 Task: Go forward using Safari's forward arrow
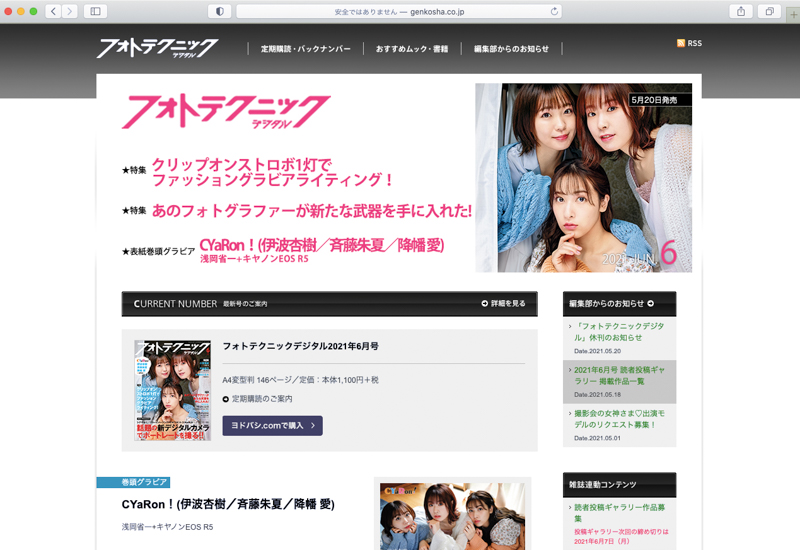[70, 11]
